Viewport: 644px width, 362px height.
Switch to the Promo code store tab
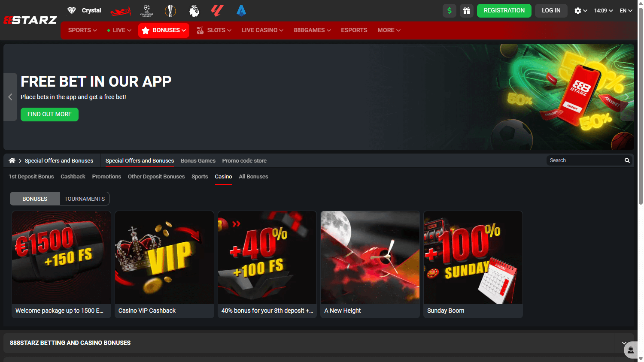(x=244, y=160)
